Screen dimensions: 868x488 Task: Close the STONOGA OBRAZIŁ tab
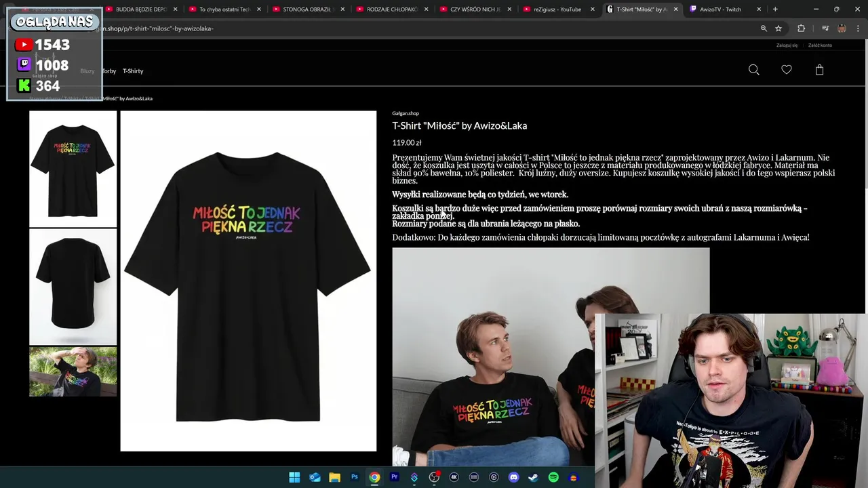point(342,9)
